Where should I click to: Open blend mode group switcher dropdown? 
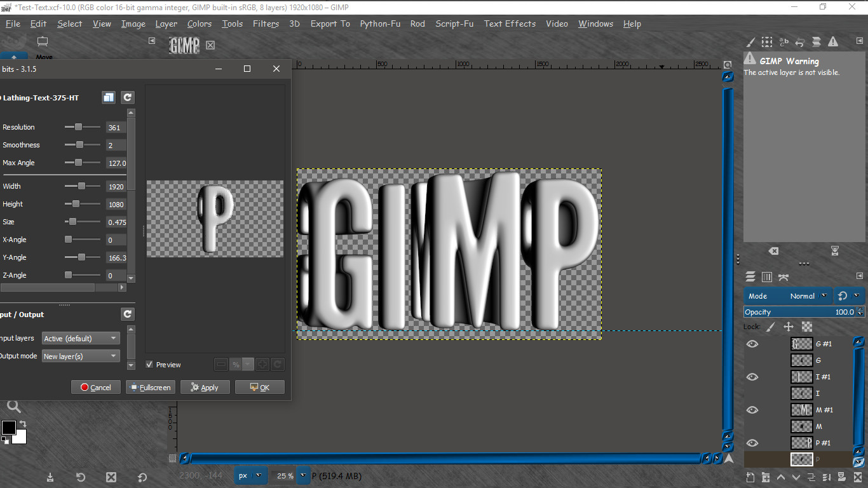pos(848,296)
